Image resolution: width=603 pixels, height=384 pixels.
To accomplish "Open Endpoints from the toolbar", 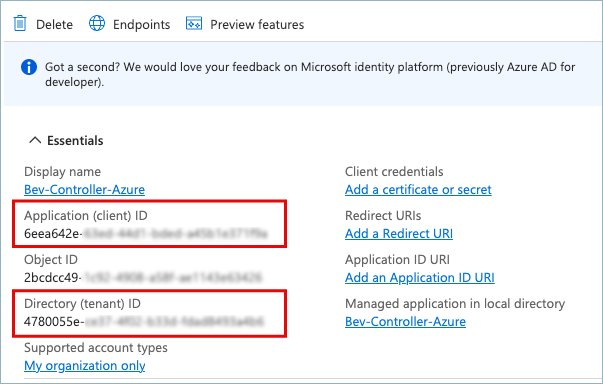I will (x=142, y=25).
